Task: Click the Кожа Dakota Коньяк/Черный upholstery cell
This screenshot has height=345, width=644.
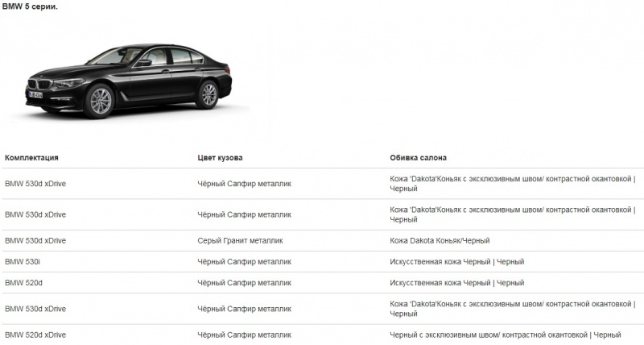Action: [440, 241]
